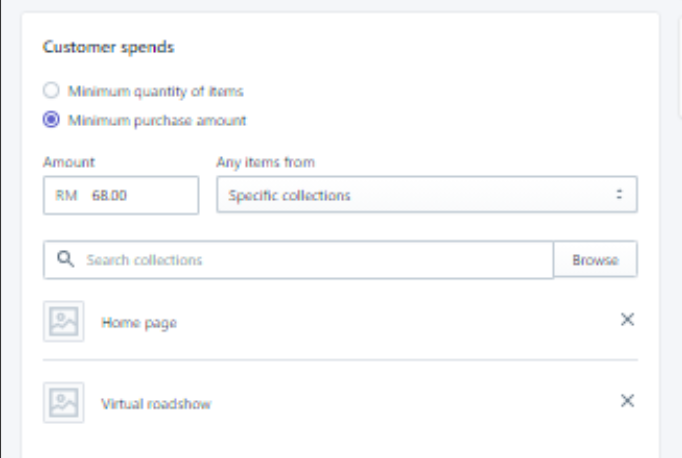Click the Virtual roadshow image placeholder icon
The height and width of the screenshot is (458, 682).
(x=64, y=403)
